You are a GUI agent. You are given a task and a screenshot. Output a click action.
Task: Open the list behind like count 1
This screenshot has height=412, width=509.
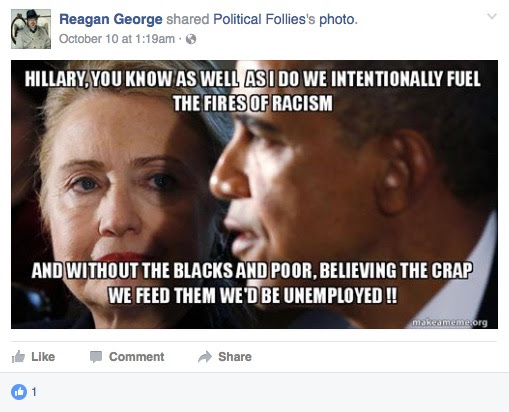[34, 392]
